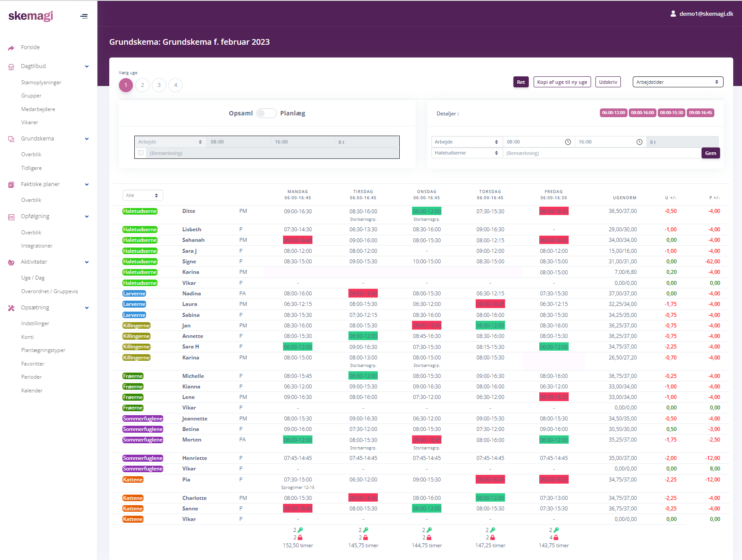This screenshot has width=742, height=560.
Task: Collapse the Aktiviteter menu chevron
Action: click(x=87, y=262)
